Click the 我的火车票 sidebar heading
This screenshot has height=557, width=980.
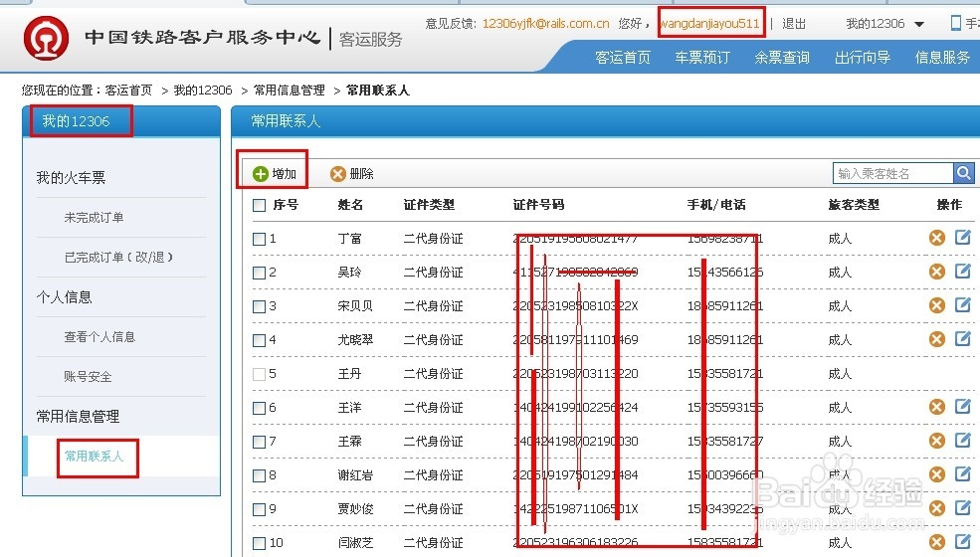71,177
